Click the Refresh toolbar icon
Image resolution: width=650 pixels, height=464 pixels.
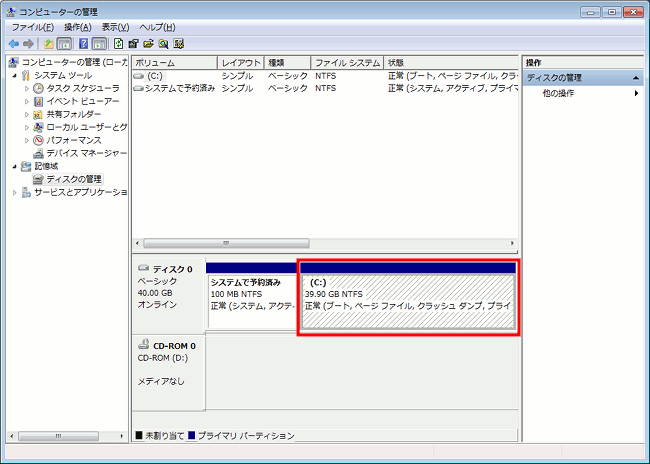point(119,44)
